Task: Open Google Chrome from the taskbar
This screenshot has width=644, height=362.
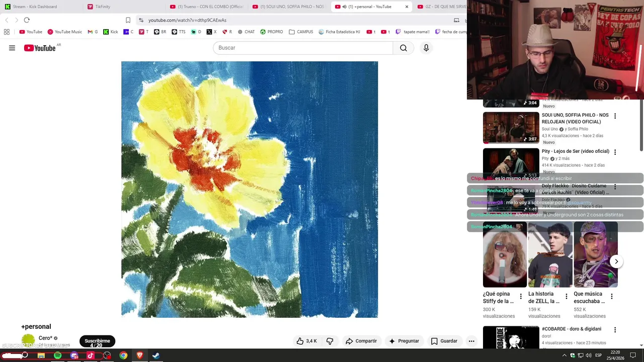Action: (x=123, y=355)
